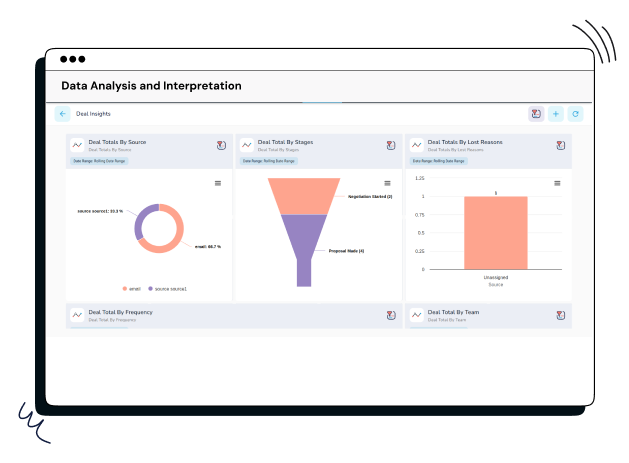Open the stages funnel chart hamburger menu
The image size is (629, 463).
point(388,183)
